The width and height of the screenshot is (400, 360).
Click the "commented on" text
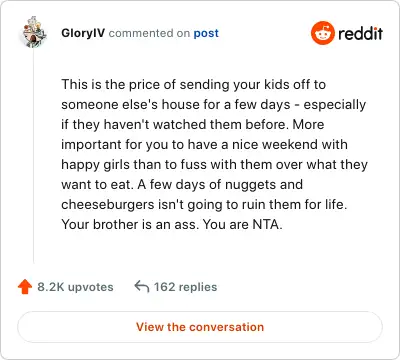[149, 33]
